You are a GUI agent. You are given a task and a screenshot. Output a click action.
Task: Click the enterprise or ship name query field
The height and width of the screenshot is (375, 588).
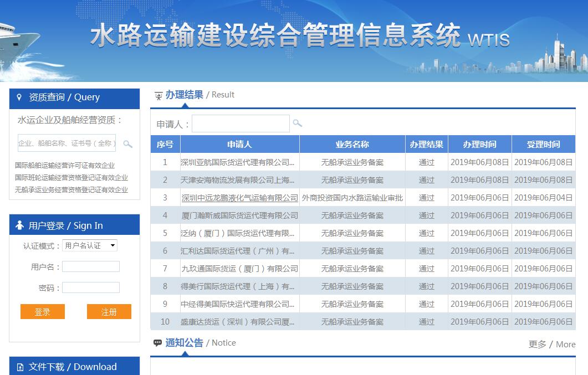point(67,143)
